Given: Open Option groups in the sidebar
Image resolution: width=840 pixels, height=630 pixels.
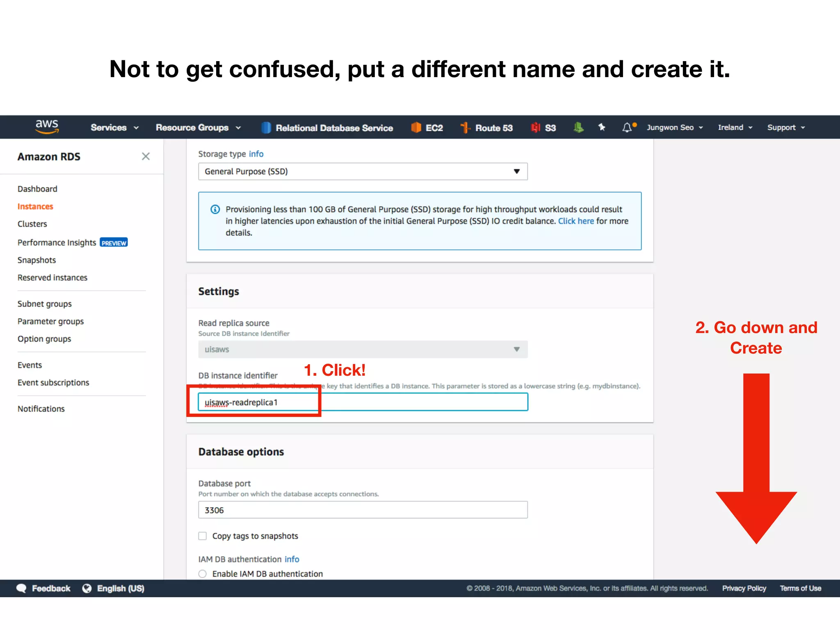Looking at the screenshot, I should 44,339.
